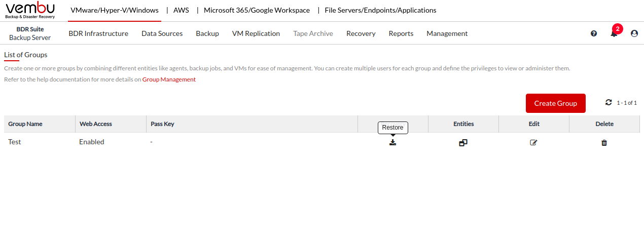The width and height of the screenshot is (644, 244).
Task: Expand the Data Sources menu
Action: coord(162,33)
